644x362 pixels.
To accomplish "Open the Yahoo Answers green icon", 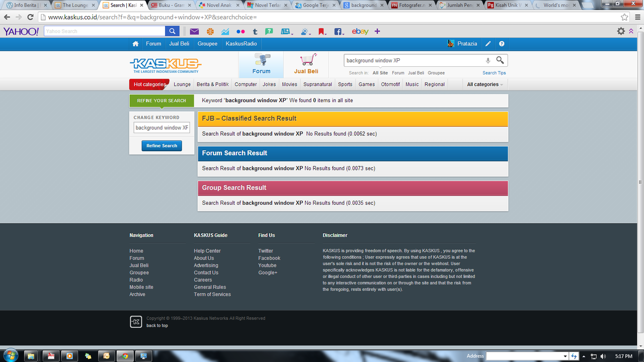I will [269, 31].
